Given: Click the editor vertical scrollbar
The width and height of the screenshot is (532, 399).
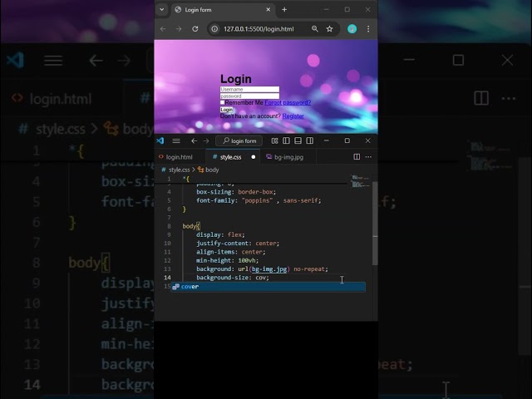Looking at the screenshot, I should click(x=375, y=223).
